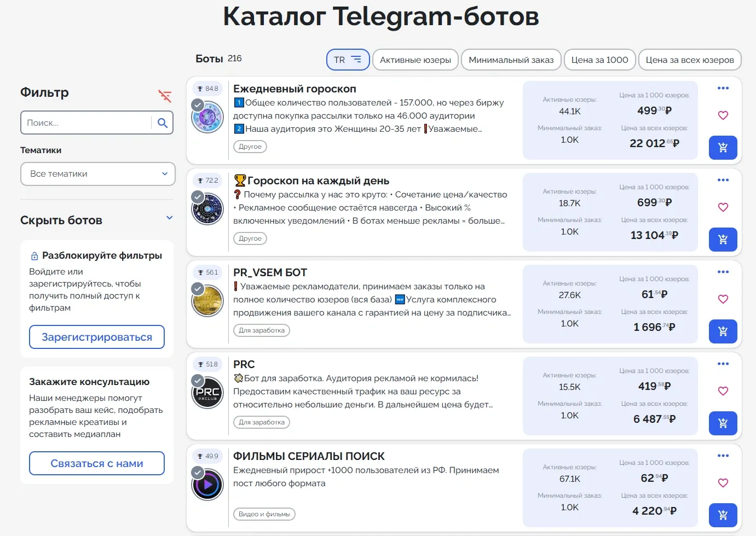Click the 6 487₽ total price

click(x=655, y=419)
